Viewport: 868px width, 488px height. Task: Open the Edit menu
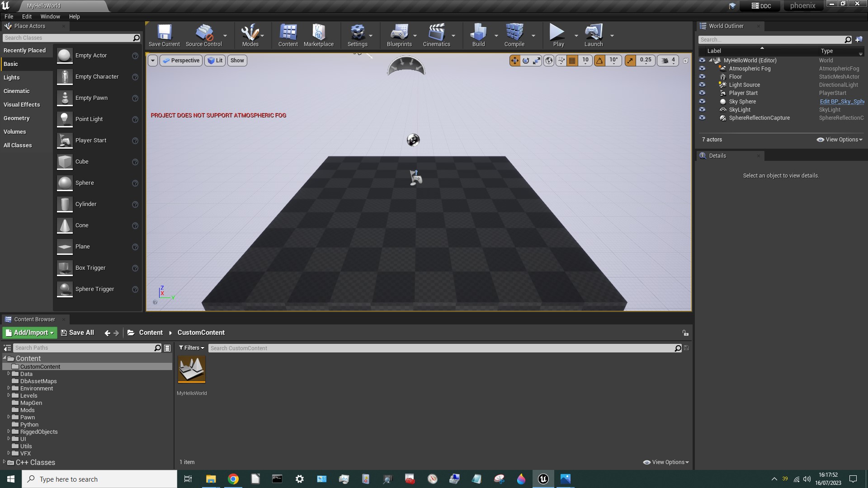point(27,16)
